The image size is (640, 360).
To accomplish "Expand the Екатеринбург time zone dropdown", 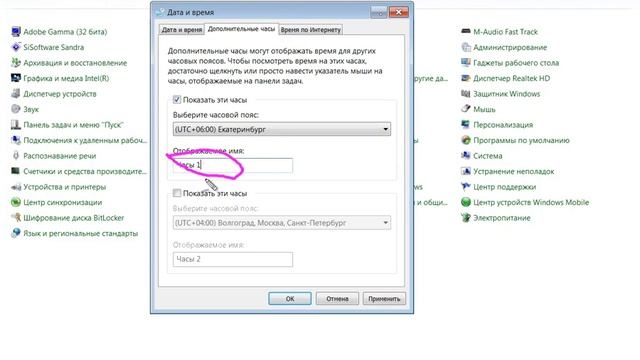I will 282,129.
